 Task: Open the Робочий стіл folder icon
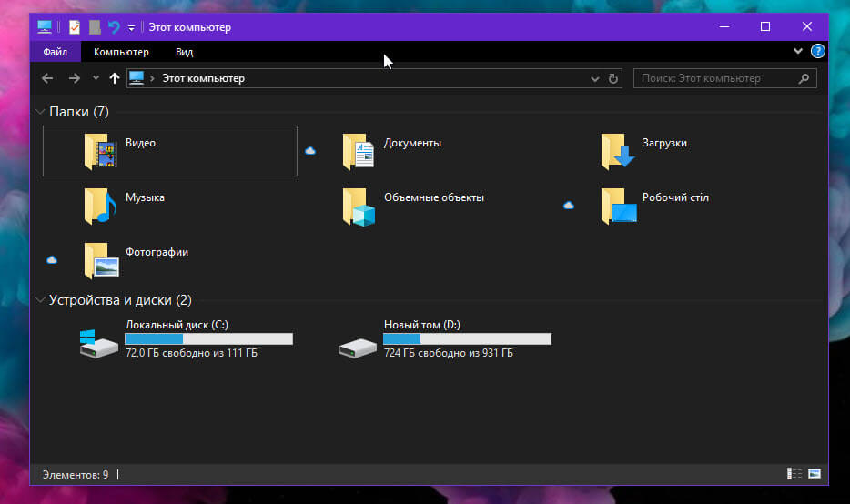(619, 206)
